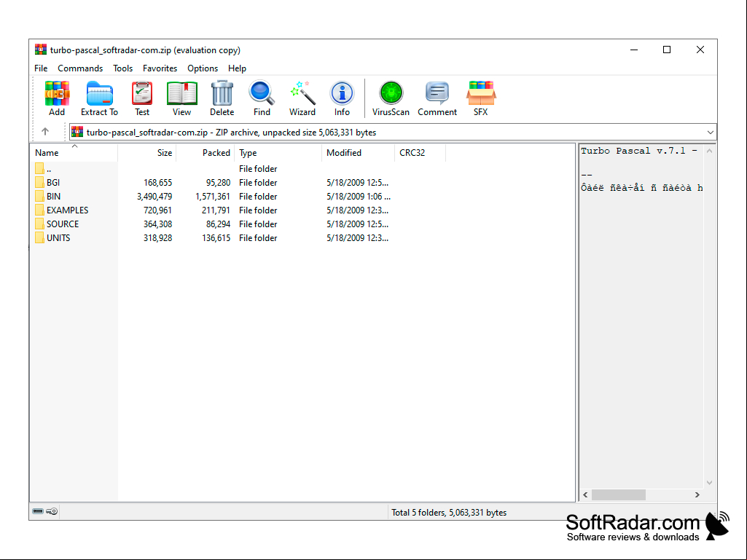
Task: Click the EXAMPLES folder name text
Action: (68, 210)
